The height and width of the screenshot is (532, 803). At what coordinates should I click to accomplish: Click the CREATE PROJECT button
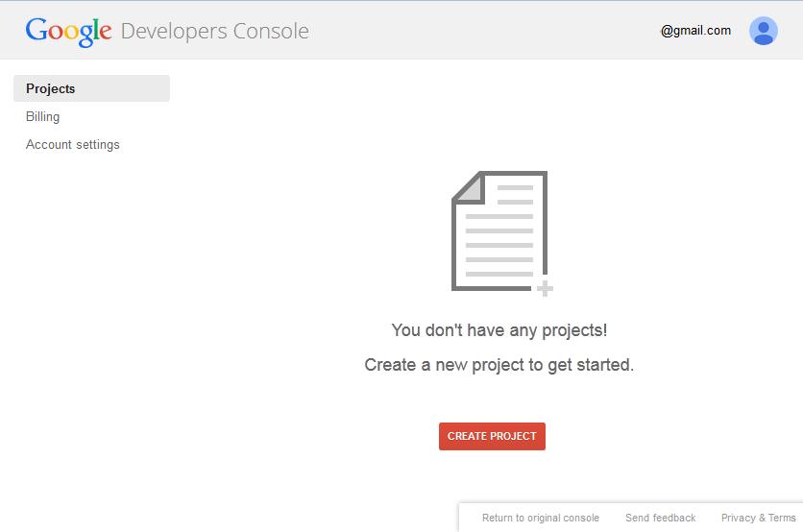click(x=492, y=436)
